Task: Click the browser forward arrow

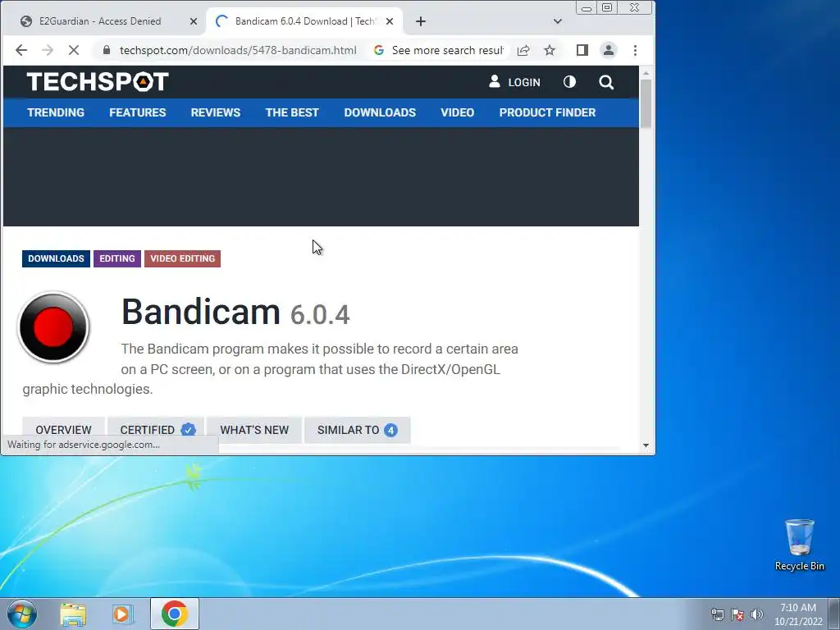Action: pyautogui.click(x=48, y=50)
